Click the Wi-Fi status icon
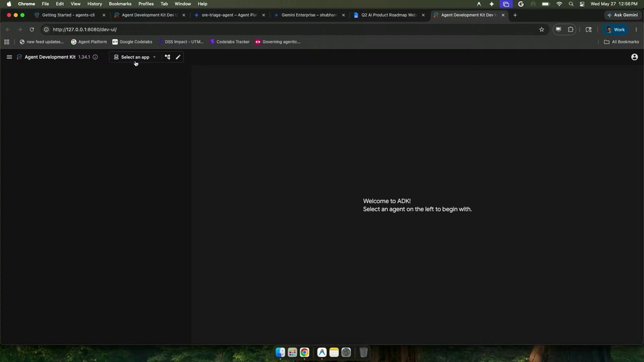Image resolution: width=644 pixels, height=362 pixels. 559,4
